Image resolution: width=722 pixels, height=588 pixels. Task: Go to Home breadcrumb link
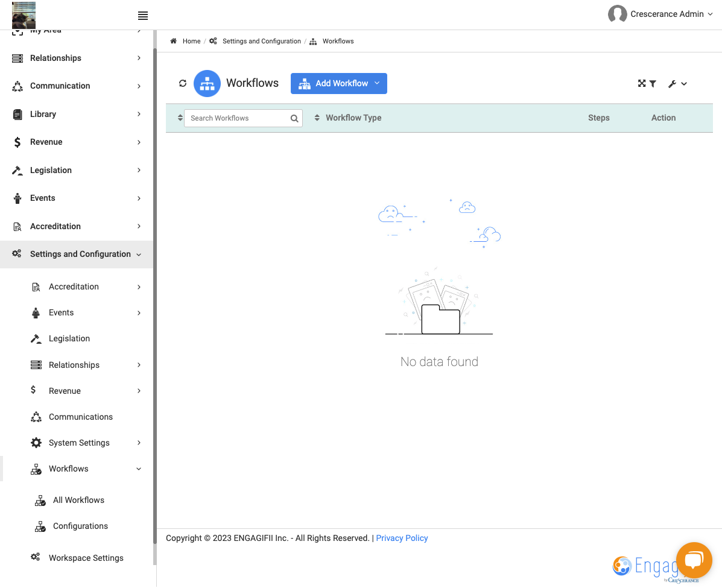(x=192, y=41)
